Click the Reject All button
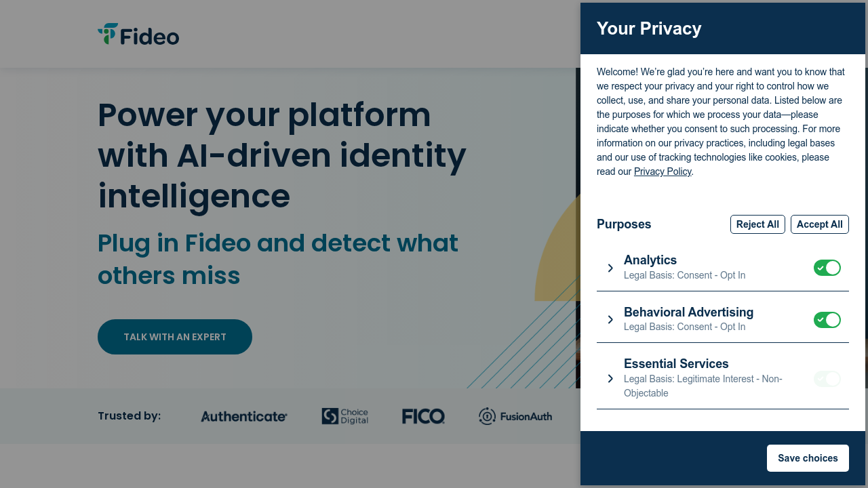Viewport: 868px width, 488px height. pyautogui.click(x=757, y=224)
